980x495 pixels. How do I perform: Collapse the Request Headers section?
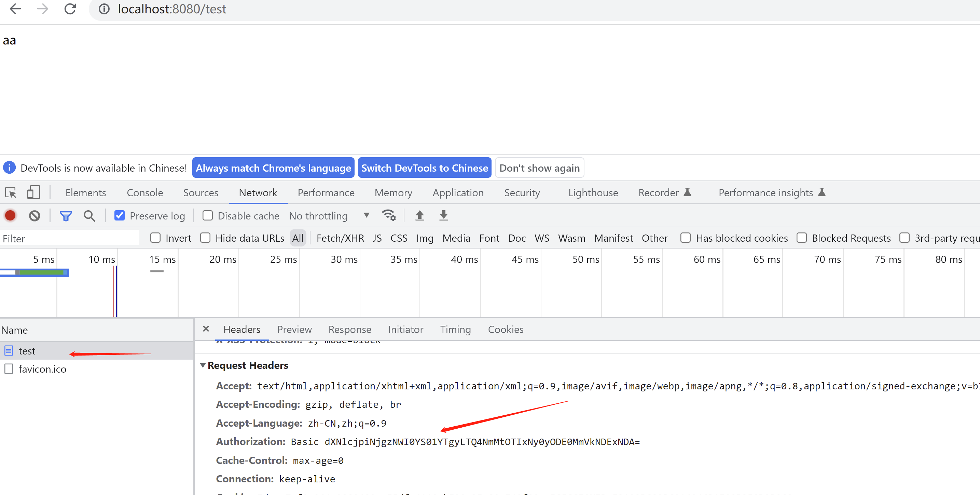[203, 365]
